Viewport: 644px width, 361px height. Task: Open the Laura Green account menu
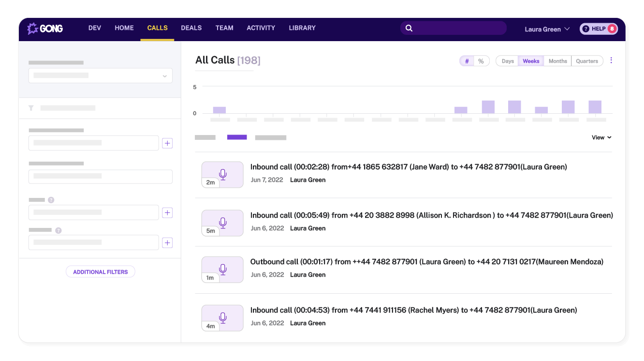546,29
